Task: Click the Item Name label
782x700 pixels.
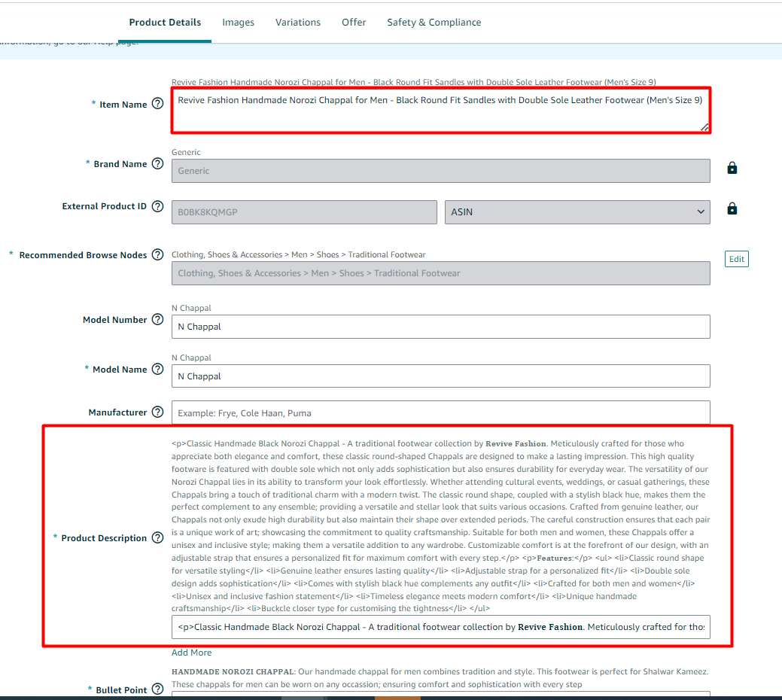Action: pyautogui.click(x=123, y=104)
